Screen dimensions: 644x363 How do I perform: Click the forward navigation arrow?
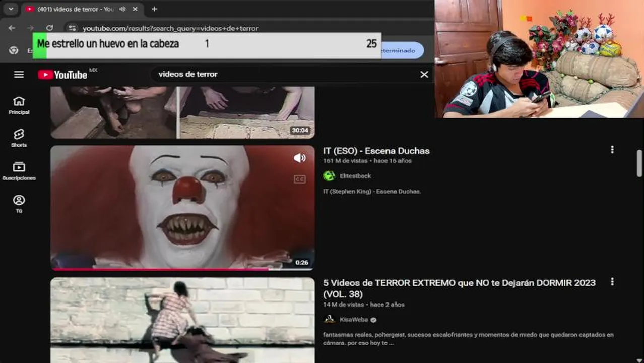[x=31, y=28]
